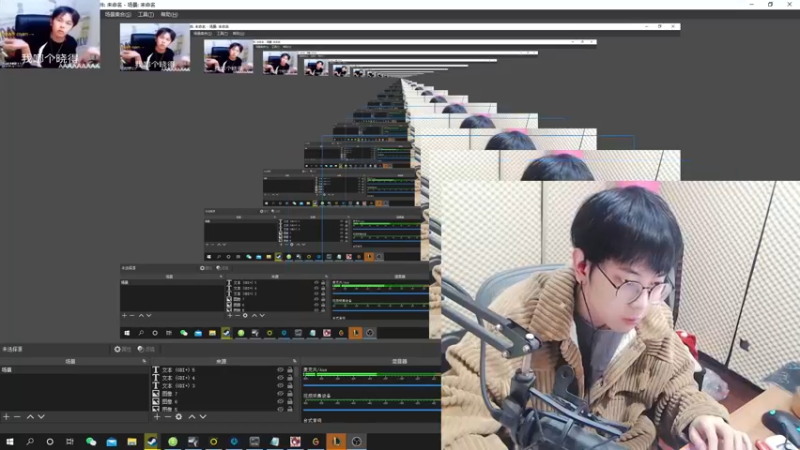Open the Mail app from the bottom taskbar
800x450 pixels.
click(x=111, y=442)
